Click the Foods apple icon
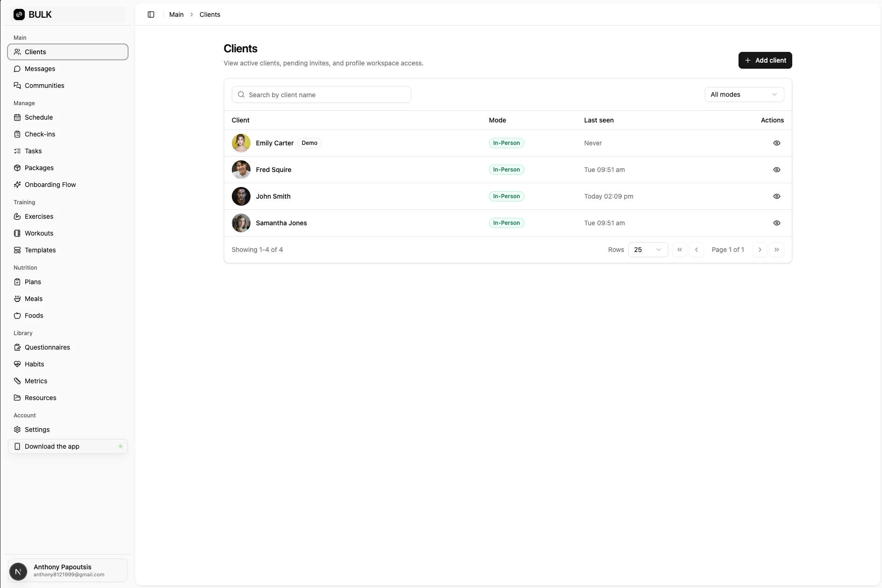This screenshot has height=588, width=882. (17, 316)
